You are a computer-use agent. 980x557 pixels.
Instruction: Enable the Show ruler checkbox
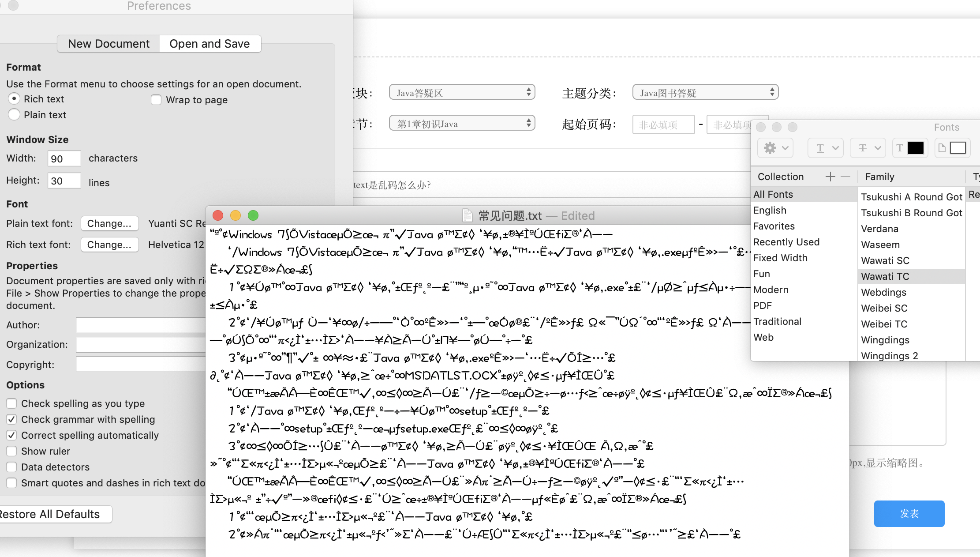click(x=12, y=451)
